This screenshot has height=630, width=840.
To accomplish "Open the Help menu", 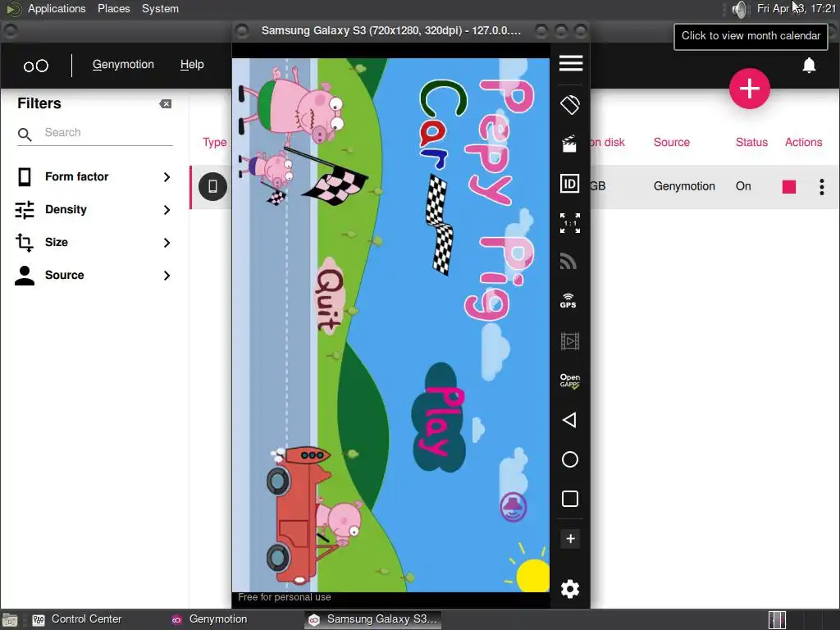I will (x=192, y=64).
